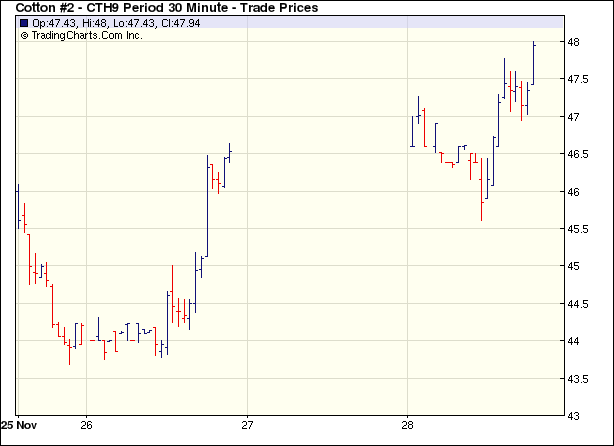614x446 pixels.
Task: Click the copyright symbol before TradingCharts.Com
Action: pyautogui.click(x=24, y=35)
